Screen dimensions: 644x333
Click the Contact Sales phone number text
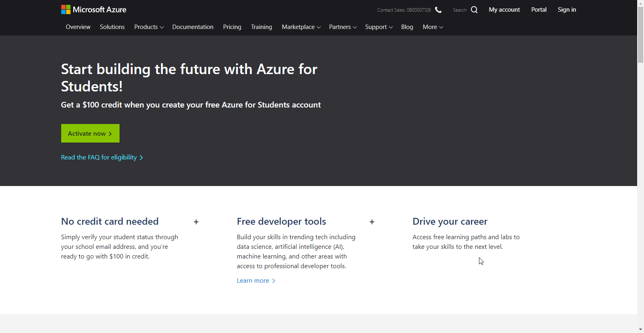coord(404,10)
